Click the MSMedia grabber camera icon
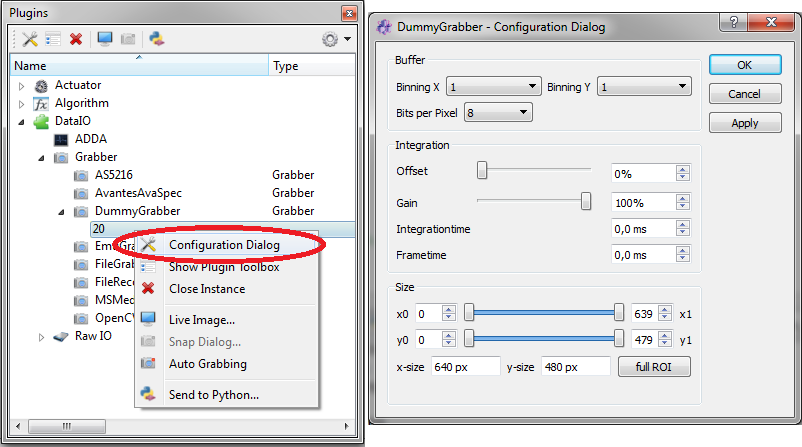 [x=81, y=301]
